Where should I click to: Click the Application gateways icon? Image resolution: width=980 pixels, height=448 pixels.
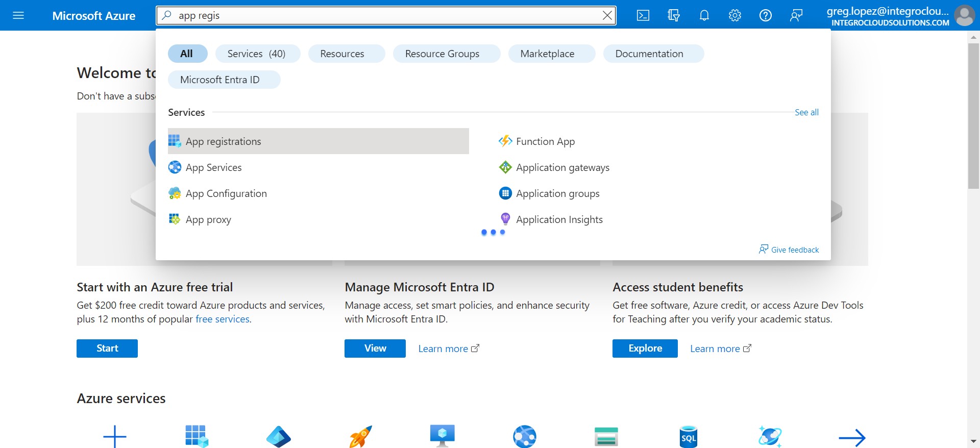(505, 167)
